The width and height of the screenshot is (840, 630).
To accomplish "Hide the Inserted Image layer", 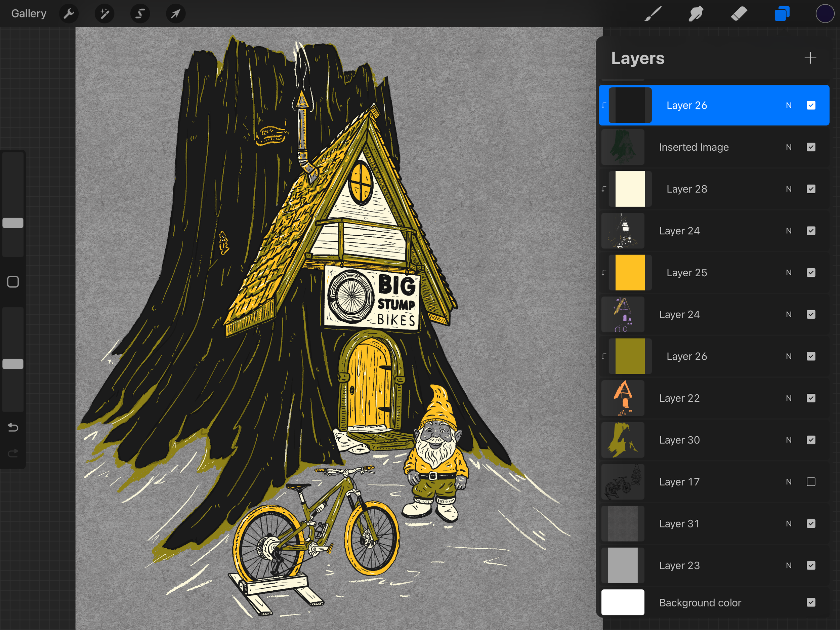I will tap(811, 147).
